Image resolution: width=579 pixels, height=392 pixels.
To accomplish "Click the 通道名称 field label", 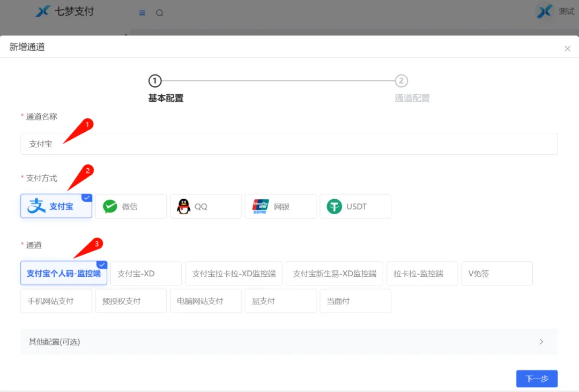I will coord(41,117).
